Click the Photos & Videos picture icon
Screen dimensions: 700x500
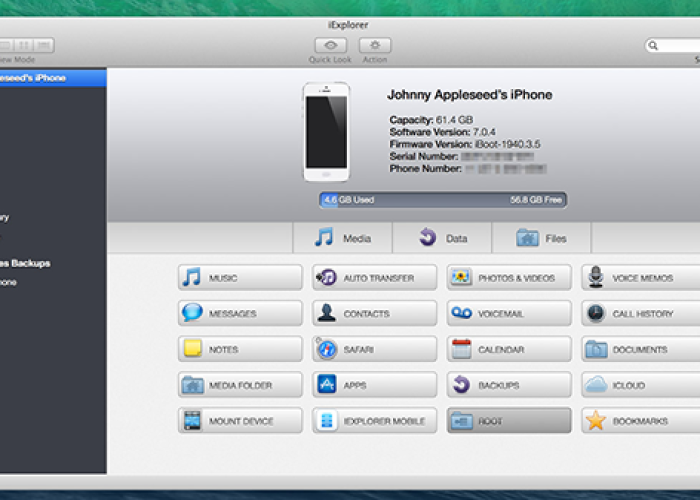(461, 277)
